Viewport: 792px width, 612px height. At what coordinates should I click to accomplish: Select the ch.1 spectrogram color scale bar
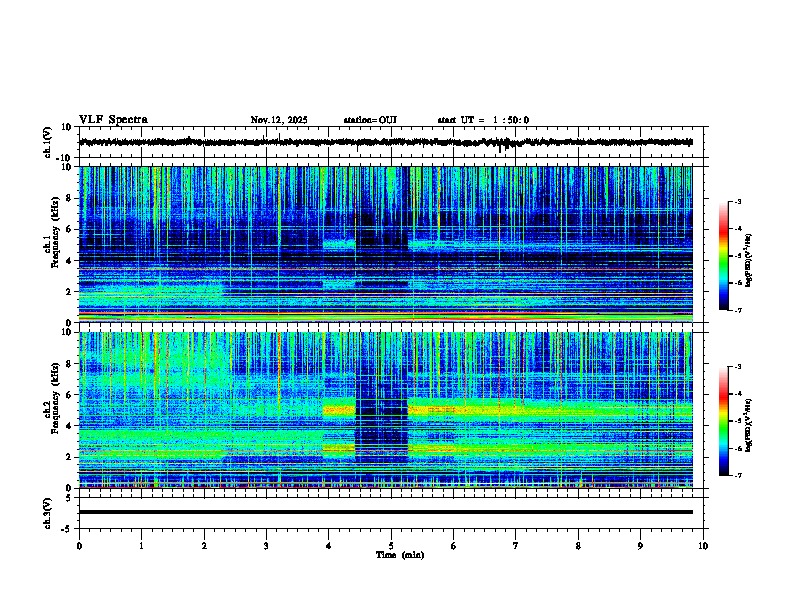tap(723, 256)
